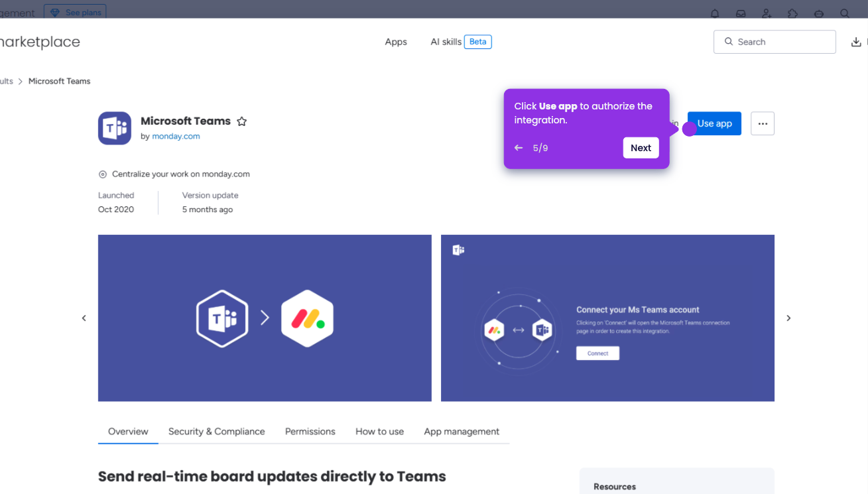Click Next in the tour tooltip

point(641,148)
